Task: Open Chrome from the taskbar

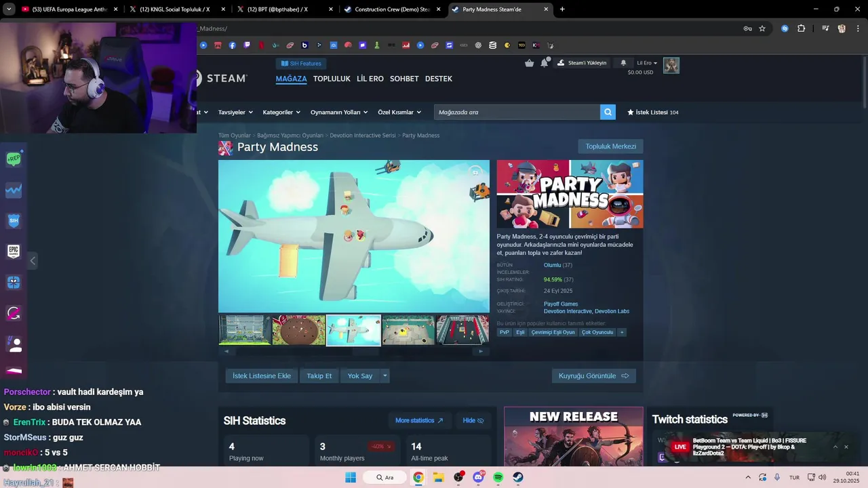Action: pos(418,477)
